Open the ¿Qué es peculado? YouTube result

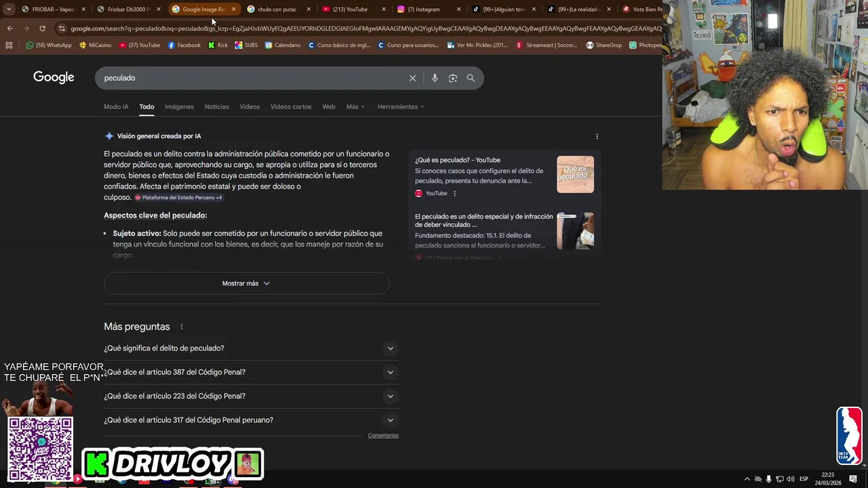click(458, 160)
